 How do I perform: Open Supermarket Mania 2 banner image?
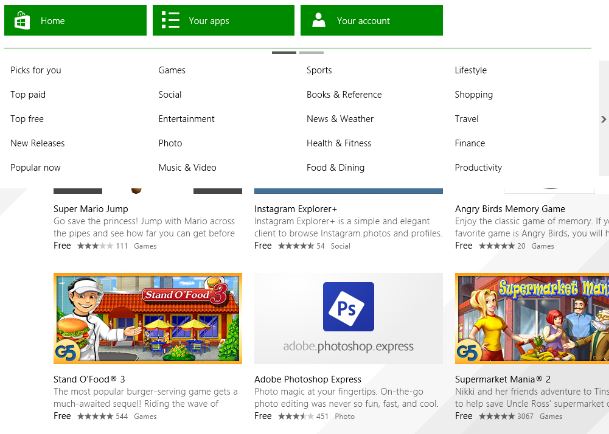[x=532, y=318]
